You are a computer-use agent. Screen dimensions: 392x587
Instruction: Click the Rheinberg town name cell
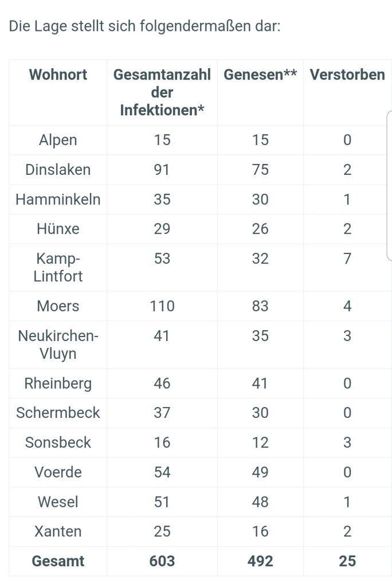58,383
